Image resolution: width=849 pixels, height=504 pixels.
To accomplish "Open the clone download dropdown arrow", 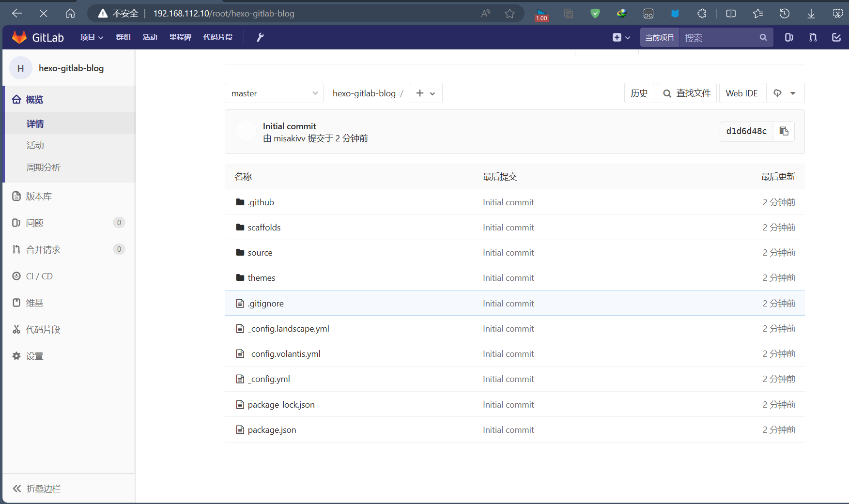I will [x=793, y=93].
